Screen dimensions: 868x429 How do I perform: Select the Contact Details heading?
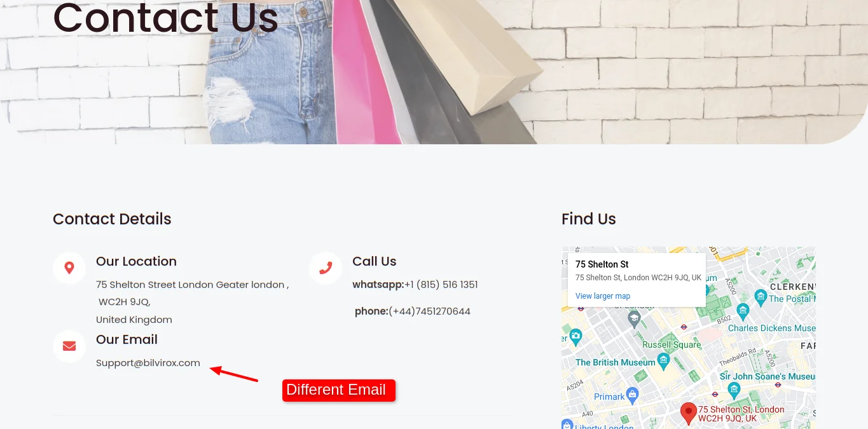pos(112,219)
